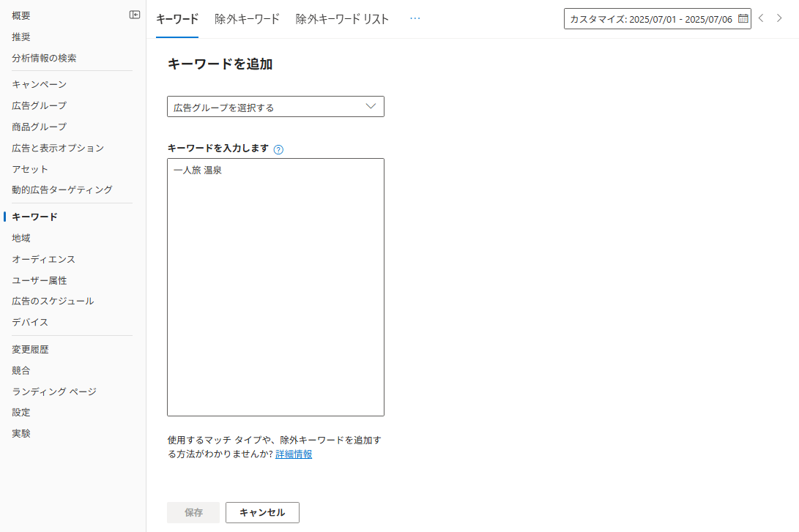Go to the next date range
Screen dimensions: 799x532
click(x=779, y=18)
